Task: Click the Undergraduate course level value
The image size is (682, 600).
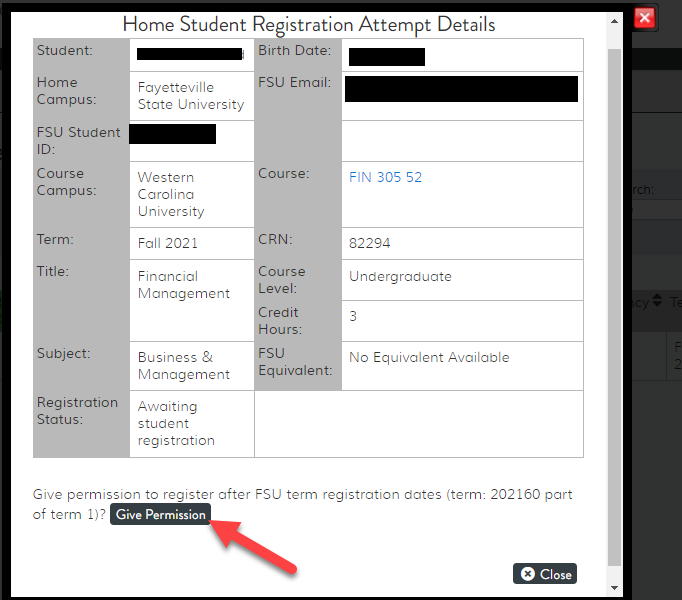Action: pos(400,276)
